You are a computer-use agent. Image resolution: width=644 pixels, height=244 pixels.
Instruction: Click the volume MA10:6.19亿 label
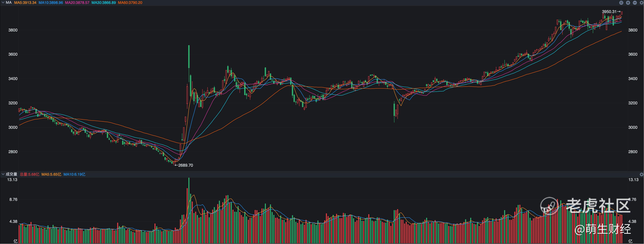(74, 174)
